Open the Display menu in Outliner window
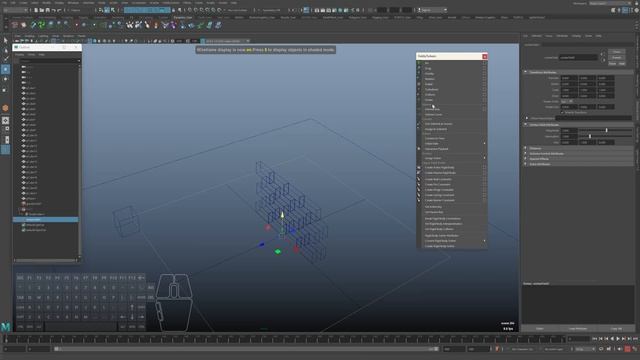Screen dimensions: 640x360 point(20,54)
